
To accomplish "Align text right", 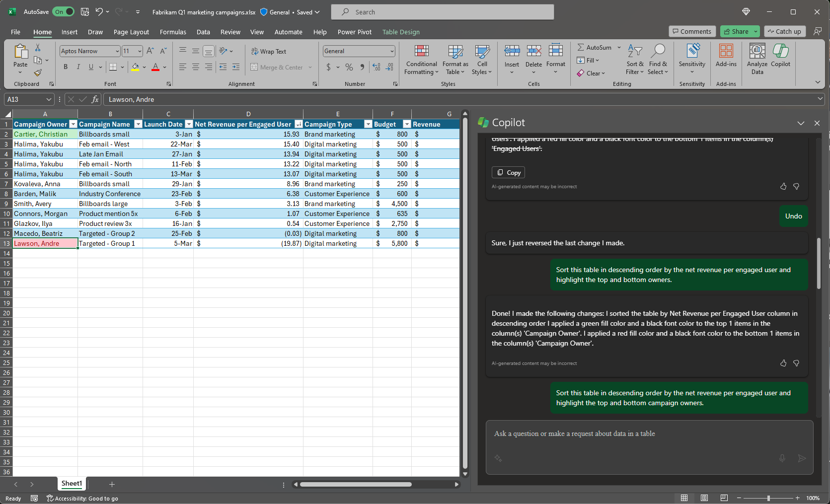I will coord(209,67).
